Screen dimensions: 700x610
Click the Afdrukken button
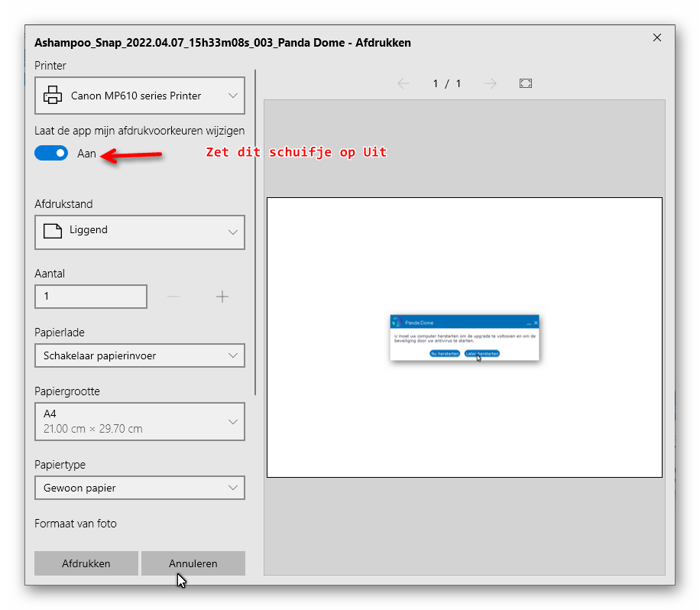86,563
